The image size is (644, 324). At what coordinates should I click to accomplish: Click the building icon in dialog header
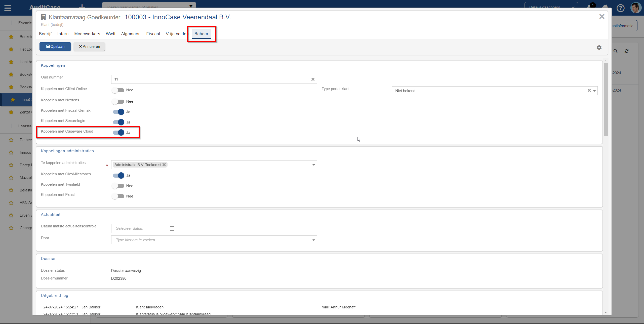tap(43, 17)
